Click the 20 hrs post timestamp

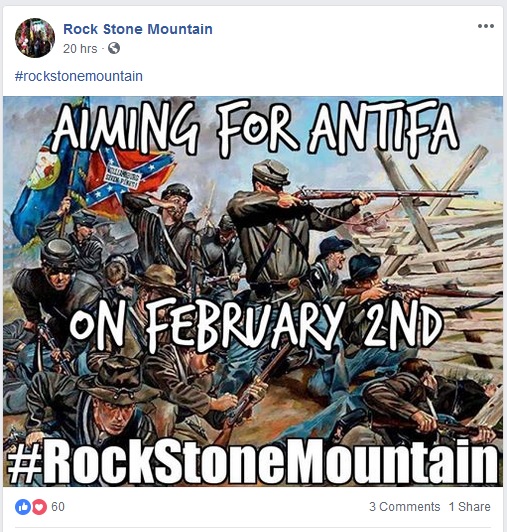coord(80,49)
